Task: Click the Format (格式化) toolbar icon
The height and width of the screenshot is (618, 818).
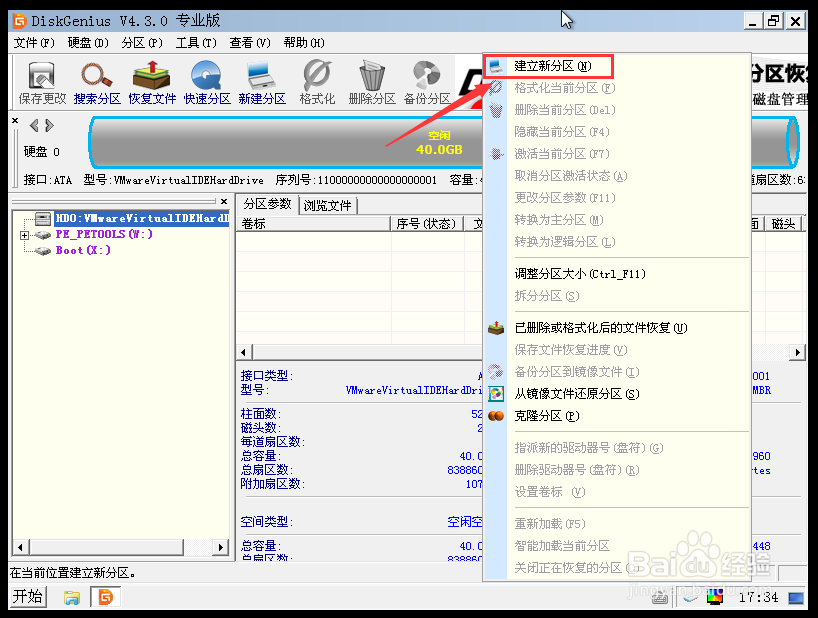Action: (317, 83)
